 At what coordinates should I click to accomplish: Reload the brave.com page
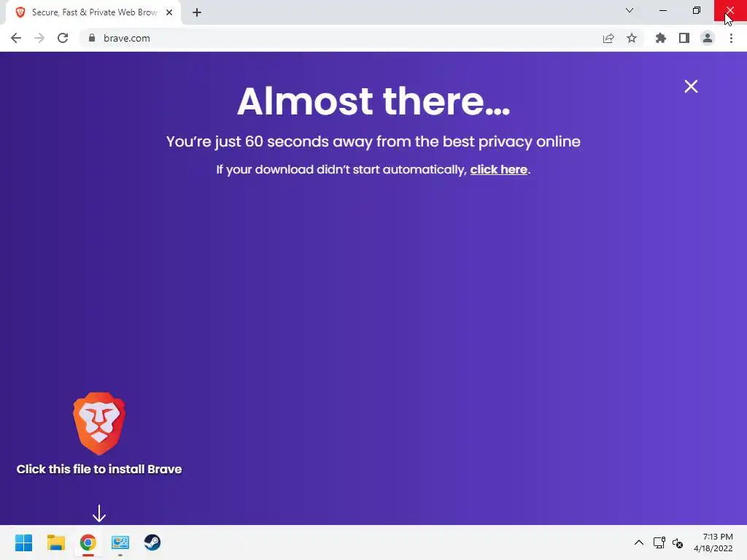tap(63, 38)
